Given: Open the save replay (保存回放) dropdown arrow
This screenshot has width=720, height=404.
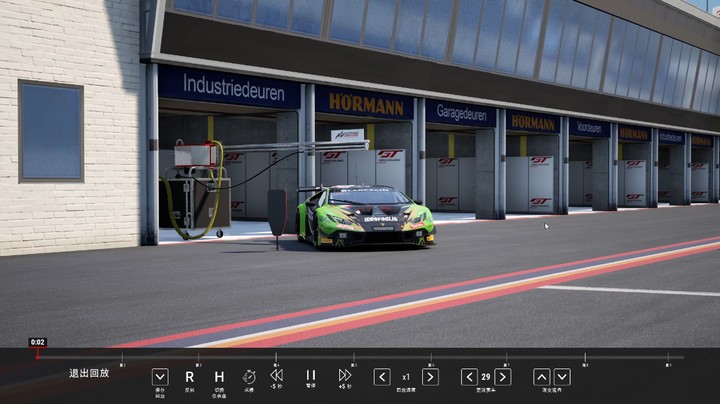Looking at the screenshot, I should click(160, 377).
